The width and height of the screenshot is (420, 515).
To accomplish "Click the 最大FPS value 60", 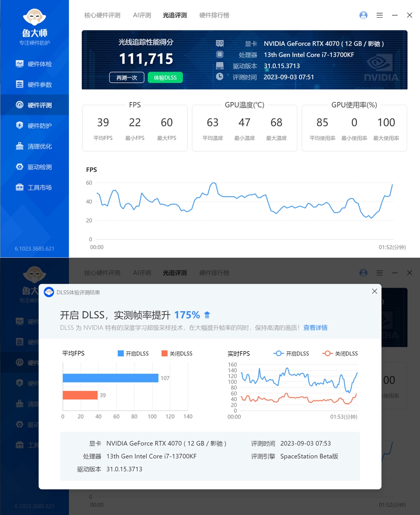I will pyautogui.click(x=167, y=122).
